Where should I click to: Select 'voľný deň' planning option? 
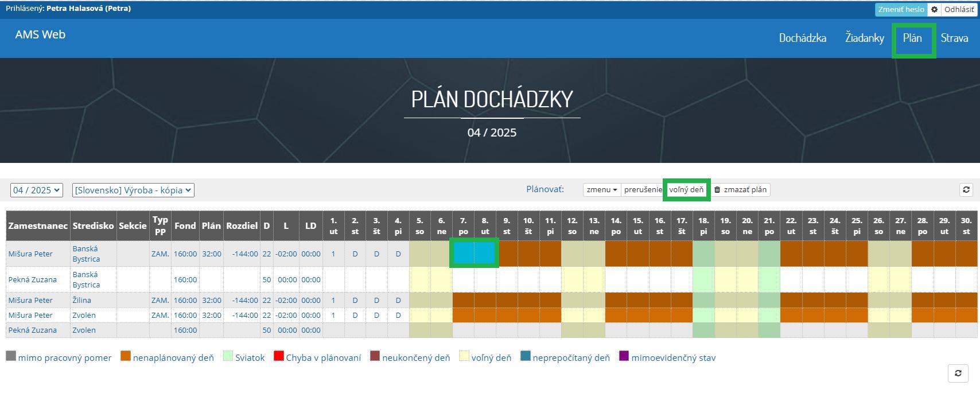coord(686,190)
